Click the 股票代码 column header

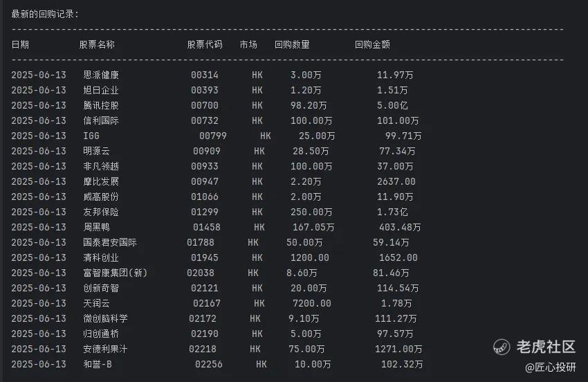click(x=205, y=45)
